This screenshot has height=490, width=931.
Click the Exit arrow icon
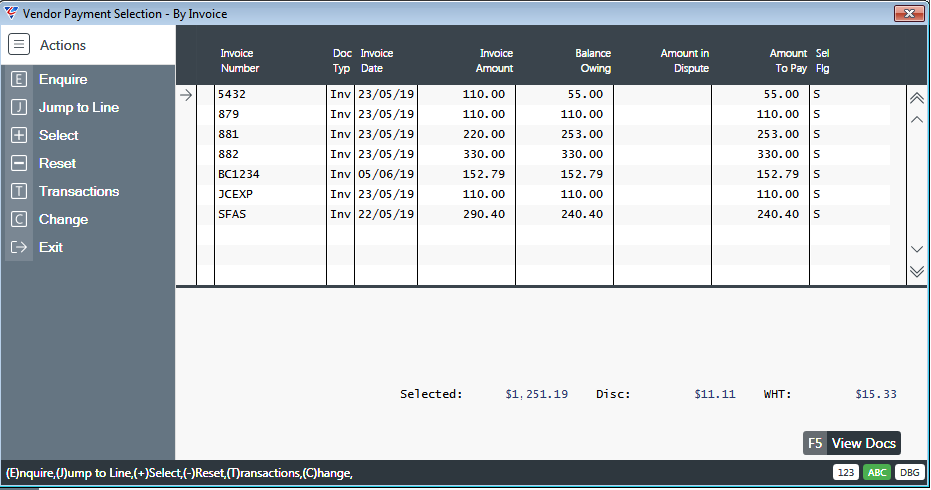19,247
